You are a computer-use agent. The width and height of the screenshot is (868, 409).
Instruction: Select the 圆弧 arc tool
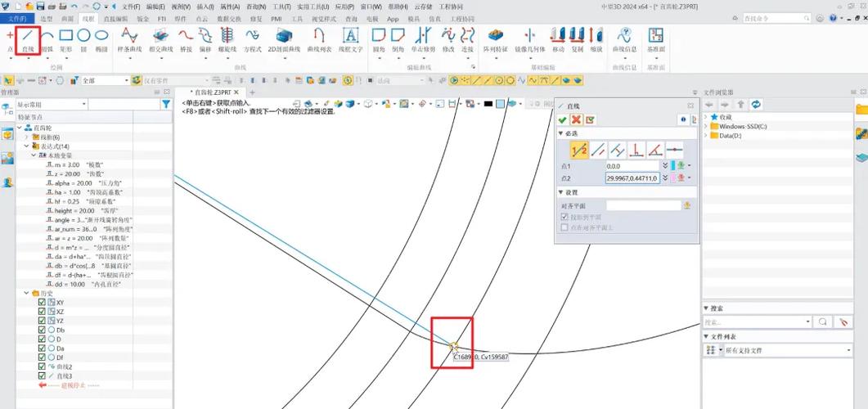click(x=47, y=40)
